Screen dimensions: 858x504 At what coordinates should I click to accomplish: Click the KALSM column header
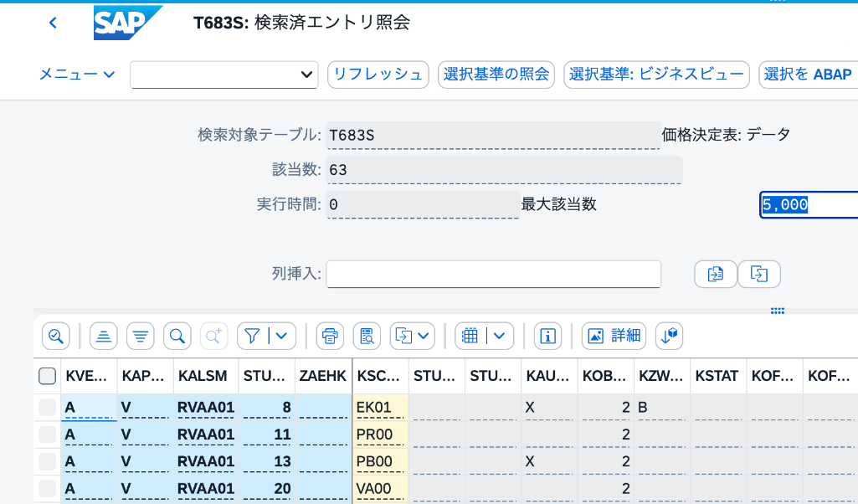point(206,376)
